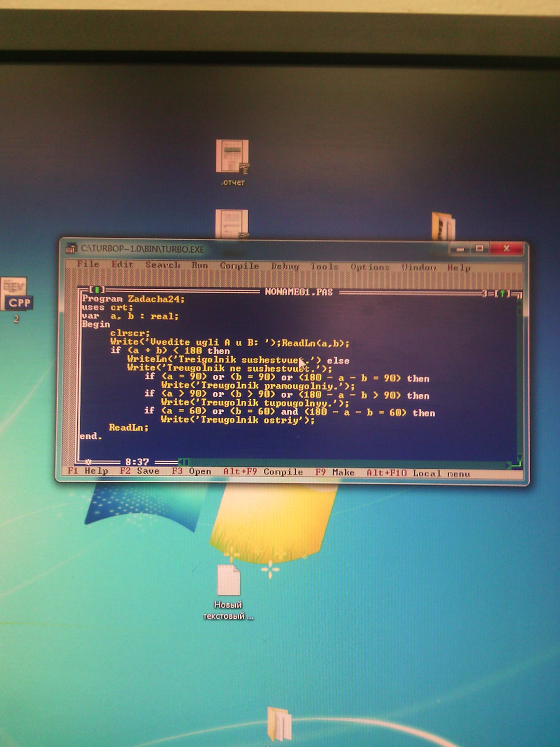This screenshot has height=747, width=560.
Task: Click F3 Open in the status line
Action: click(x=192, y=471)
